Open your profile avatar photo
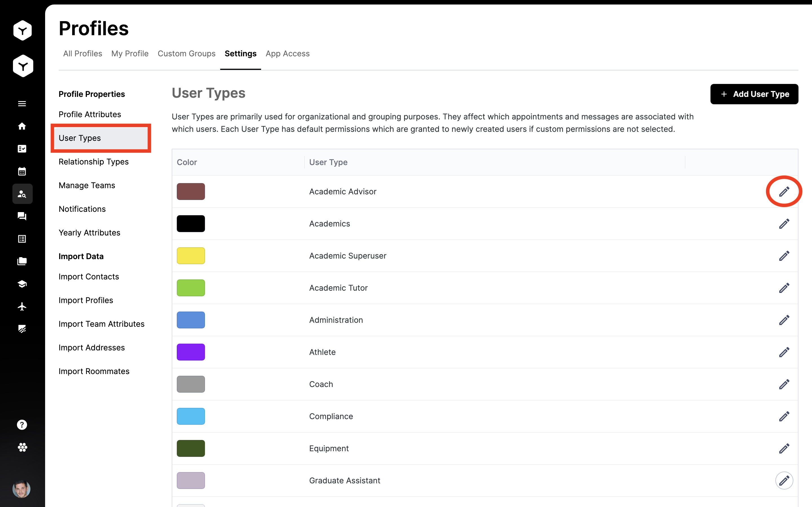This screenshot has width=812, height=507. click(22, 489)
